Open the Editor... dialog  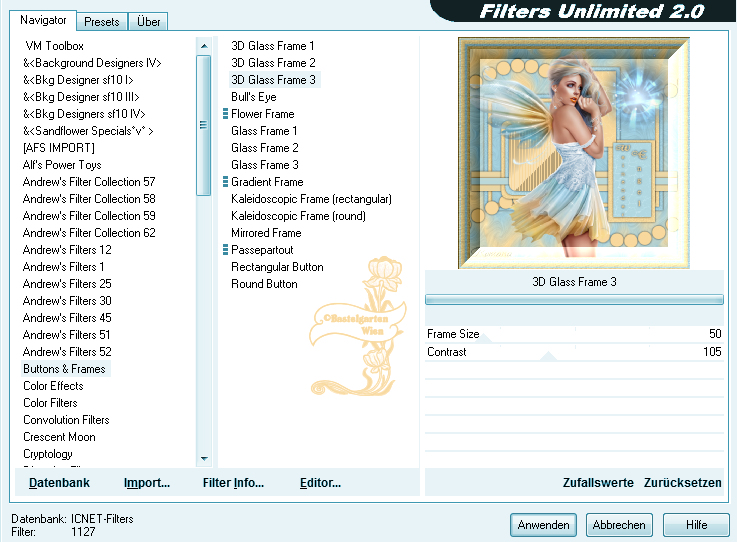(321, 483)
